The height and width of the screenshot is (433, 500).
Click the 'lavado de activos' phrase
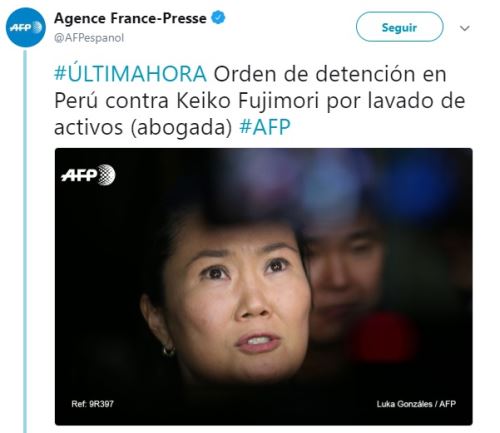(260, 114)
